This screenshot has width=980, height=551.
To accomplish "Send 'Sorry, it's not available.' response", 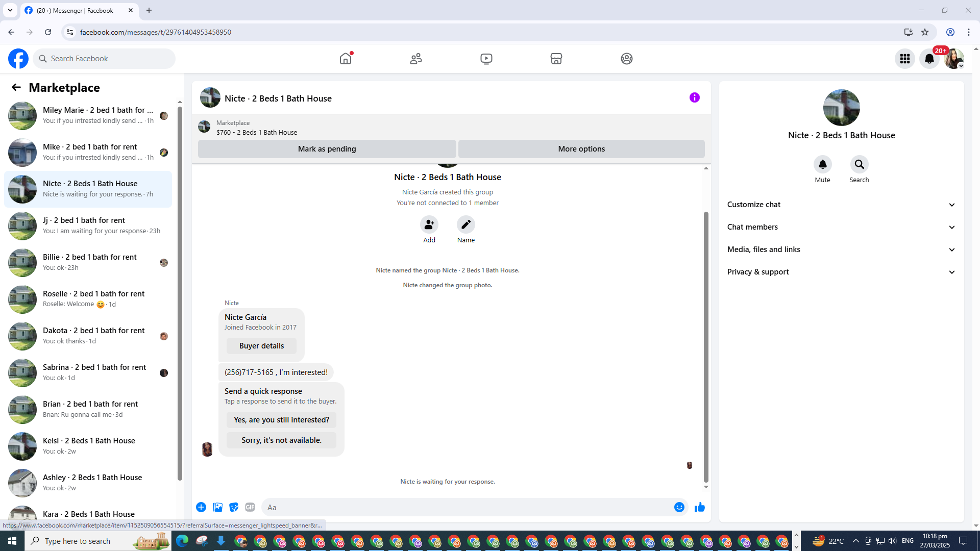I will (x=281, y=440).
